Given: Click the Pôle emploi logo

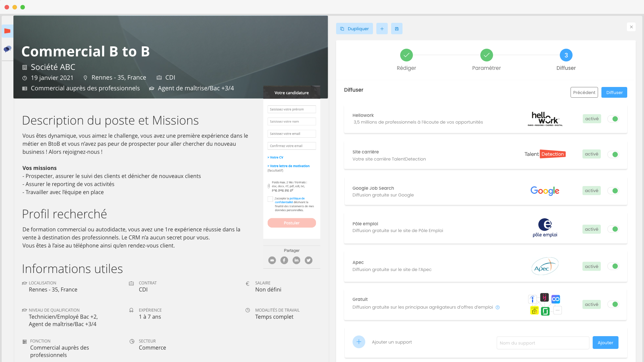Looking at the screenshot, I should [545, 228].
